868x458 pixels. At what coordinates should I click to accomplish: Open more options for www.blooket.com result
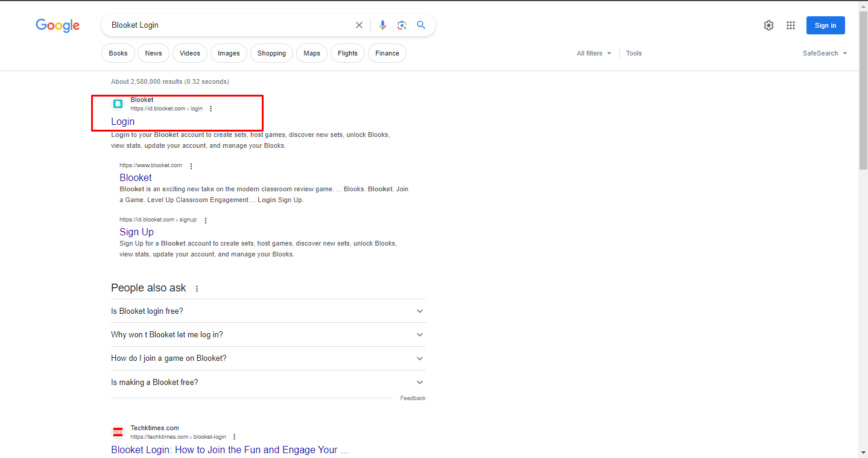pos(191,166)
